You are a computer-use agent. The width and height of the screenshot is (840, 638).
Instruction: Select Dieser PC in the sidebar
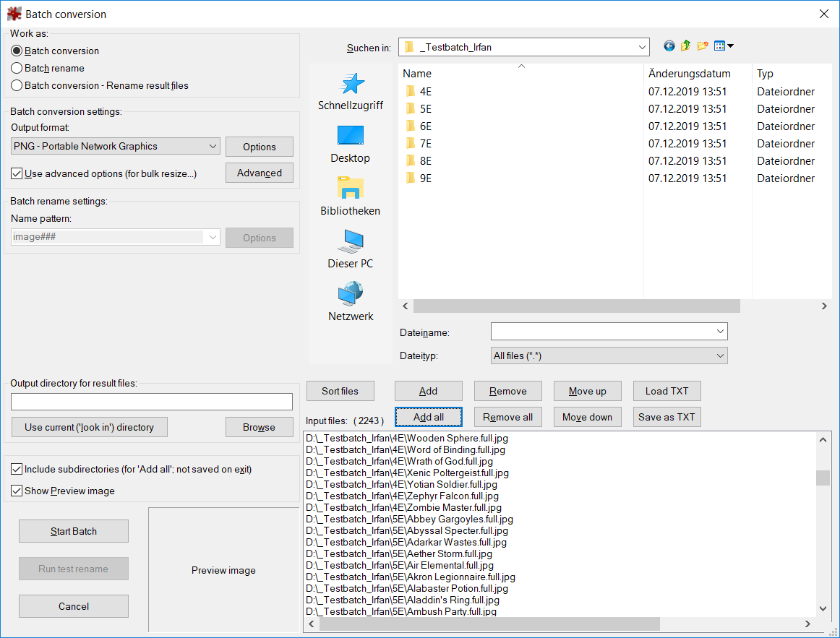tap(351, 249)
